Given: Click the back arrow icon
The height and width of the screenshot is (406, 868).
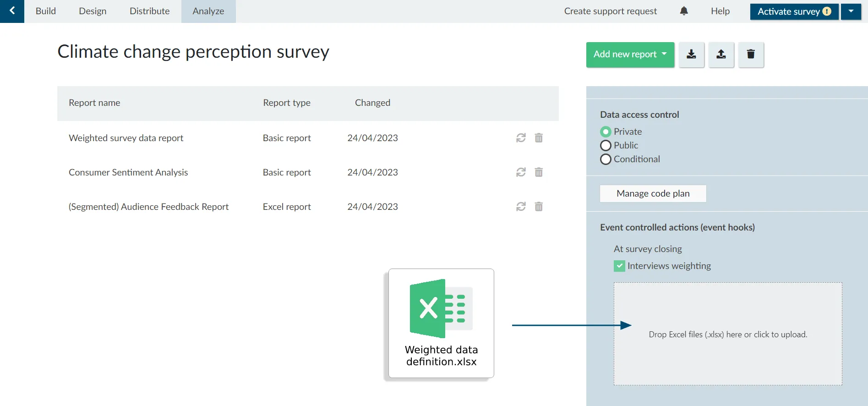Looking at the screenshot, I should coord(12,11).
